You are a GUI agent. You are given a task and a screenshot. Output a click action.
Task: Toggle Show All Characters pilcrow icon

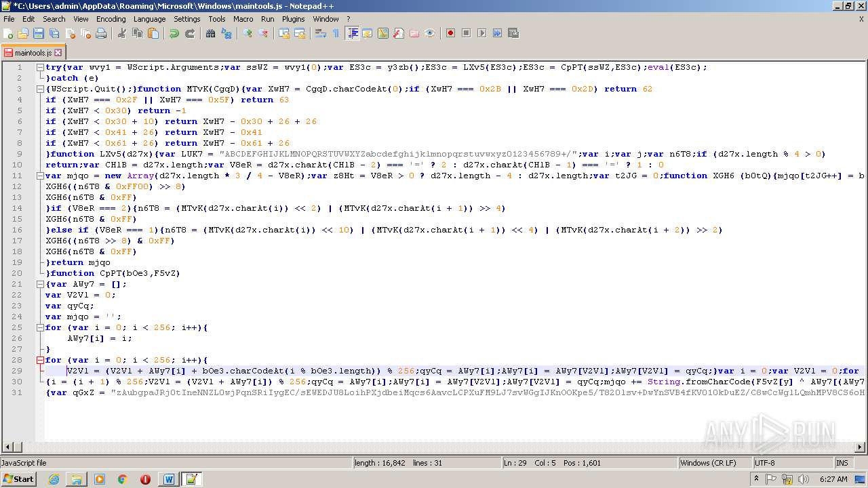pyautogui.click(x=336, y=33)
